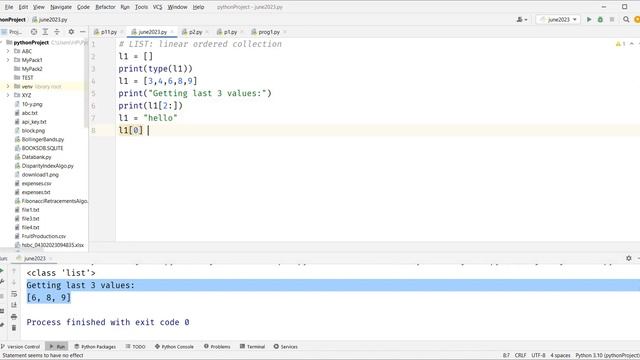Open the Tools menu
Image resolution: width=640 pixels, height=360 pixels.
(x=141, y=7)
